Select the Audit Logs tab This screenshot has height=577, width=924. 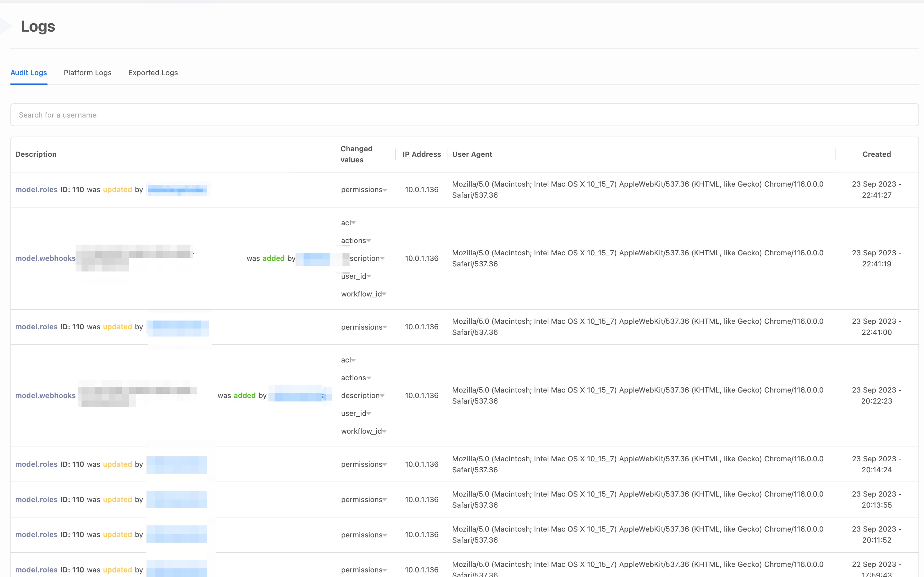(29, 72)
